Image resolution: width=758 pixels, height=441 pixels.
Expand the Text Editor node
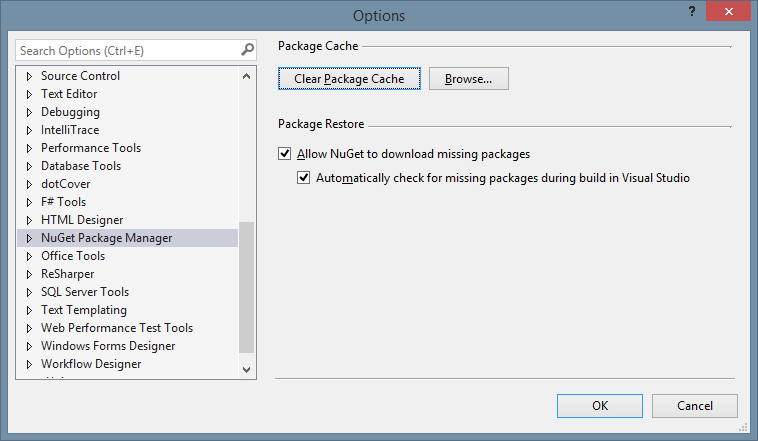29,94
